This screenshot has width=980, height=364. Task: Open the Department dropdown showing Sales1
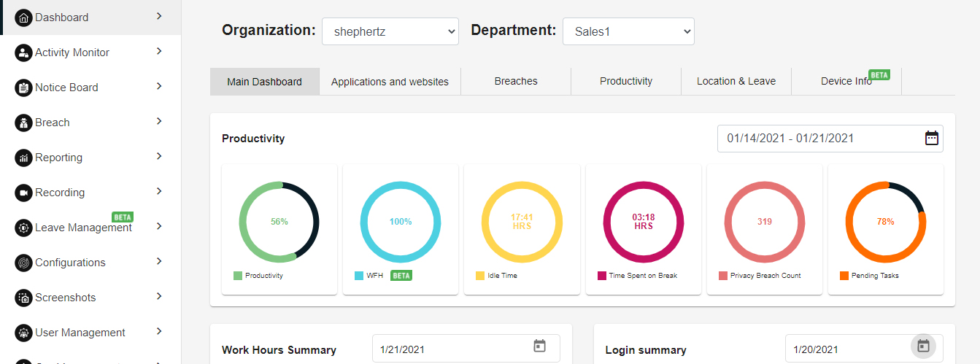point(628,31)
